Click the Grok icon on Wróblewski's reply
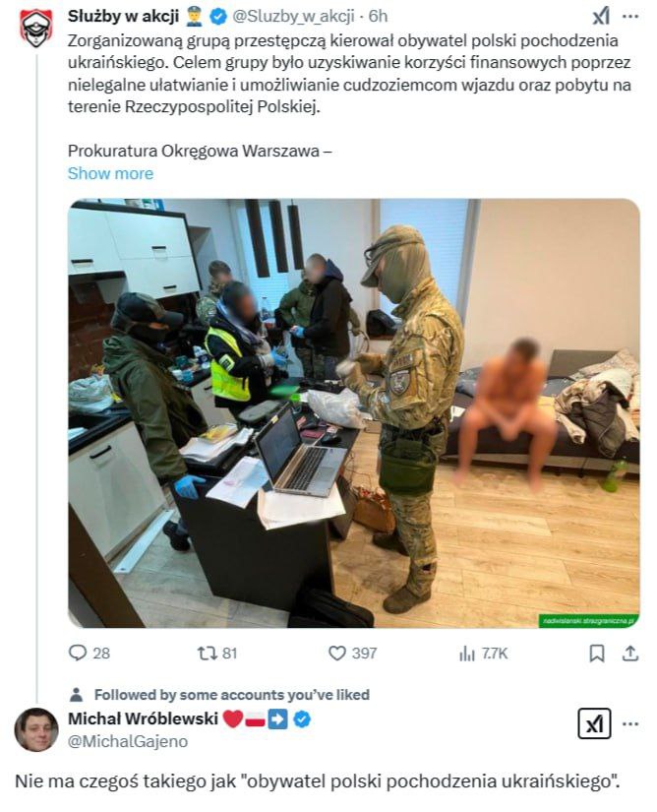Viewport: 657px width, 812px height. [594, 723]
